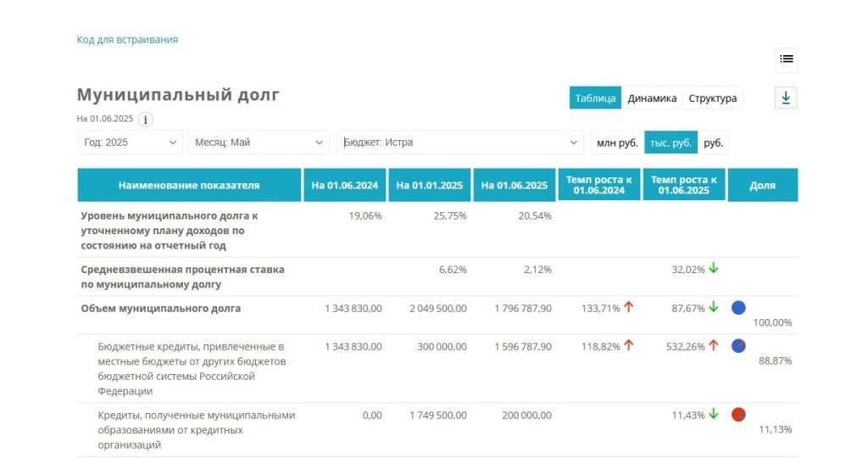Click the pie icon for the 88,87% share
The width and height of the screenshot is (868, 464).
tap(738, 346)
